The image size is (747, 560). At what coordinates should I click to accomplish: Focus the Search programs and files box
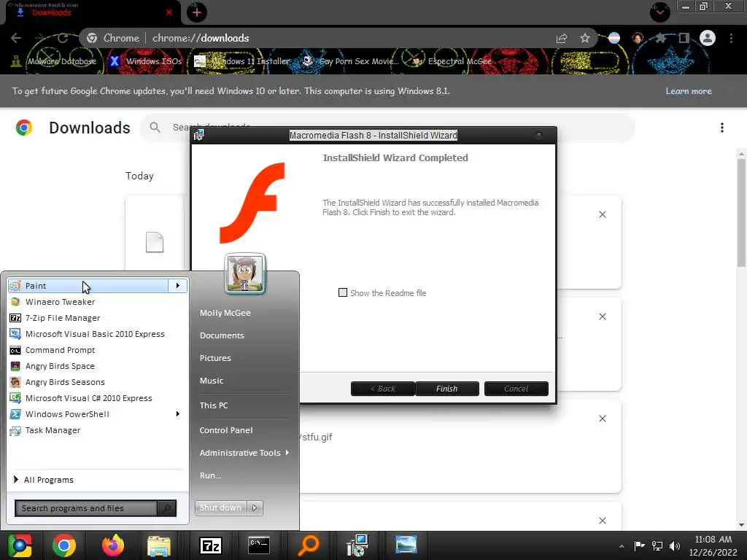(86, 508)
